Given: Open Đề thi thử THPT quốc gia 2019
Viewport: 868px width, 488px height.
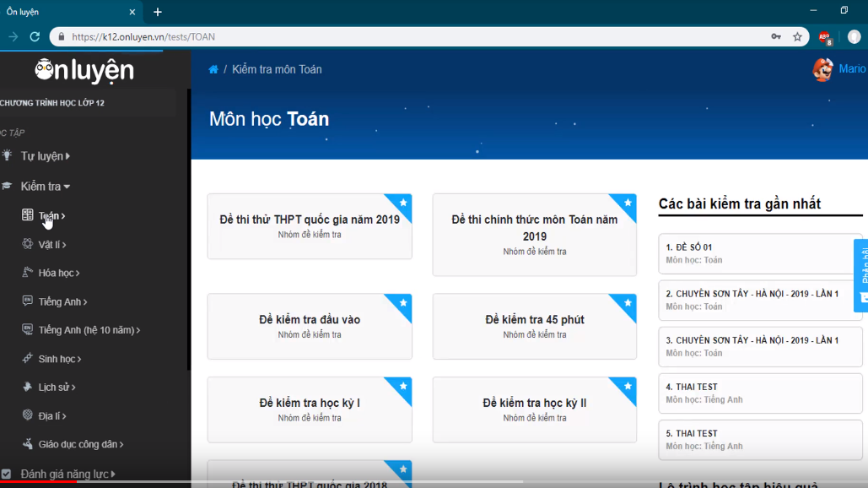Looking at the screenshot, I should 310,225.
